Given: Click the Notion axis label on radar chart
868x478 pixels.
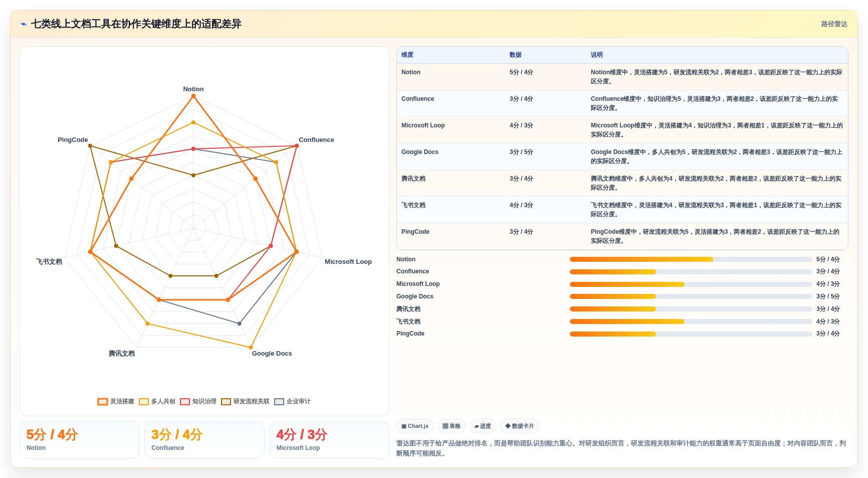Looking at the screenshot, I should tap(193, 89).
